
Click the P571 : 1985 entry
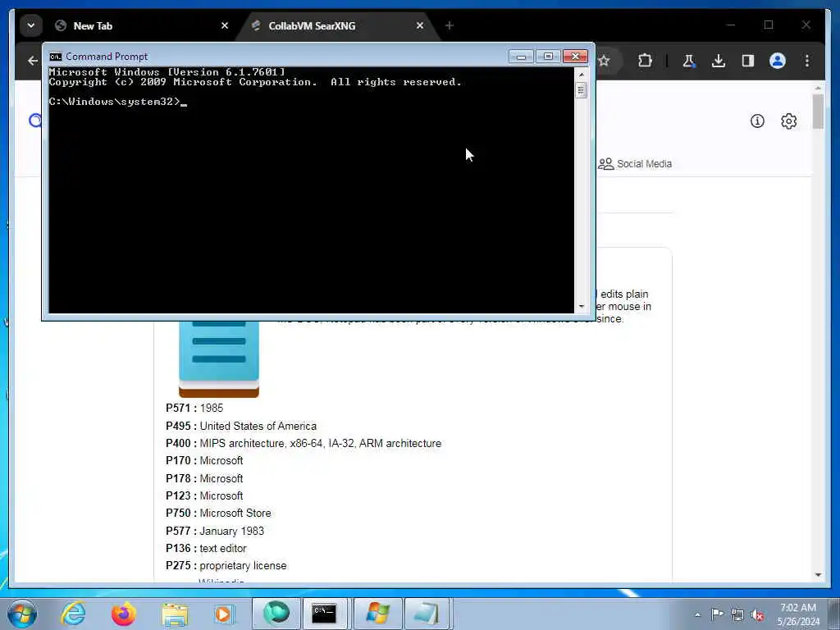(194, 409)
